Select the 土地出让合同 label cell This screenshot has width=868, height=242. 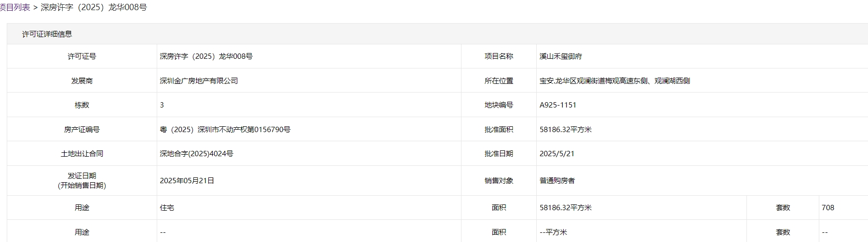point(82,153)
